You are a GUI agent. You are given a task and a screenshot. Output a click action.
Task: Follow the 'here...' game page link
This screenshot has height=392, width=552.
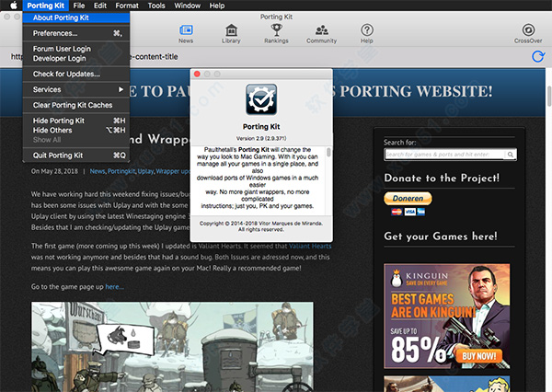click(x=114, y=287)
